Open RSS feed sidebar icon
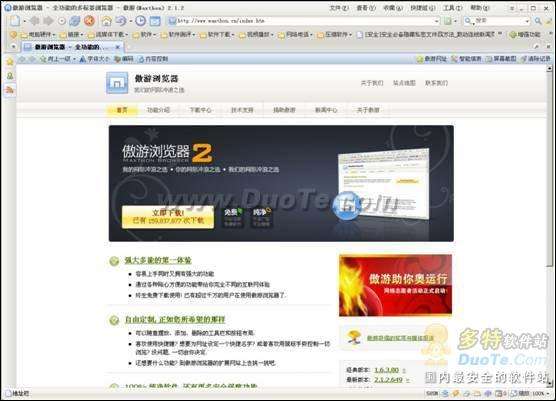This screenshot has height=401, width=556. tap(10, 90)
